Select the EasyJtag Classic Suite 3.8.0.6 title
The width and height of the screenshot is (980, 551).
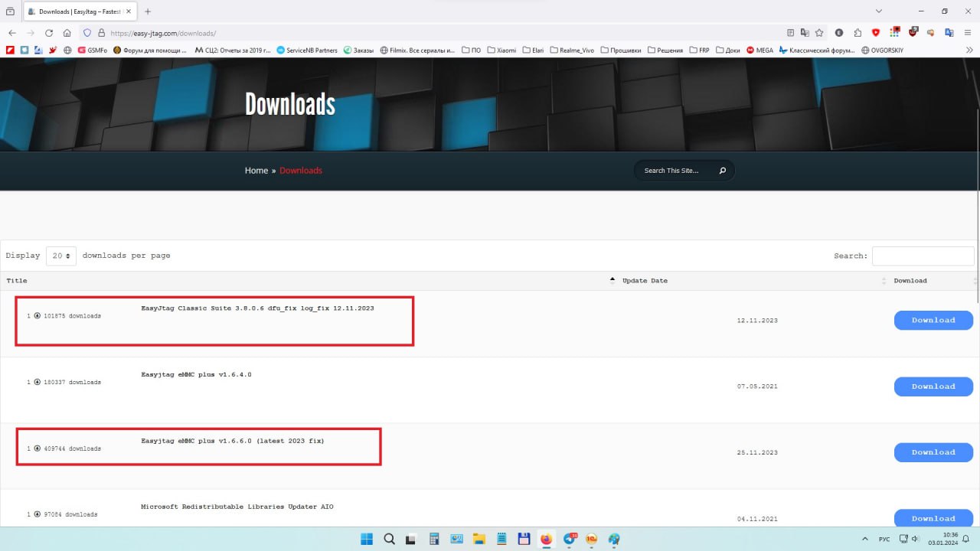[257, 308]
